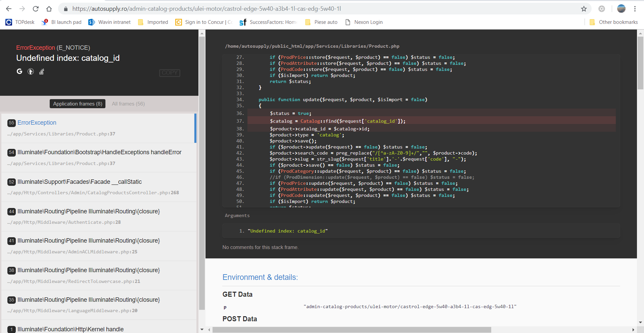644x333 pixels.
Task: Go back to the previous page
Action: [x=9, y=9]
